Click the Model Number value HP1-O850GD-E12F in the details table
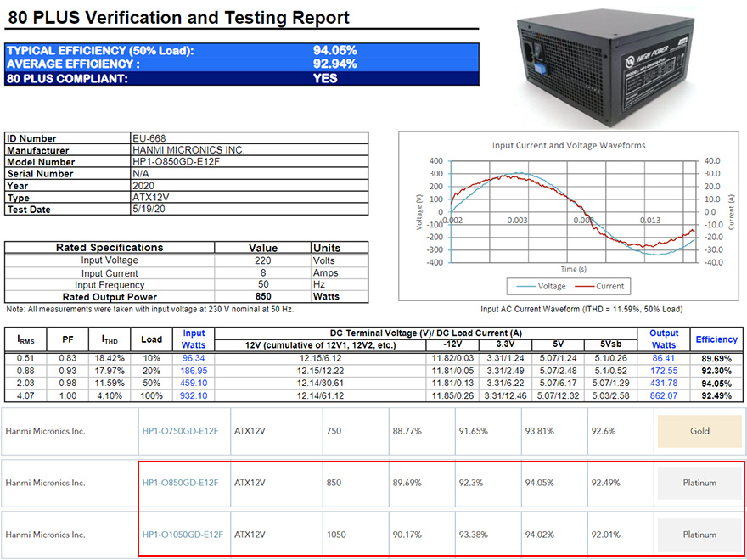This screenshot has height=560, width=747. pos(250,162)
